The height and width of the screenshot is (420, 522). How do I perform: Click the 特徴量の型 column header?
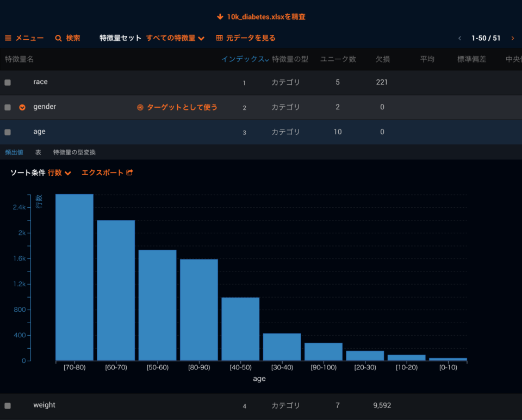[290, 59]
